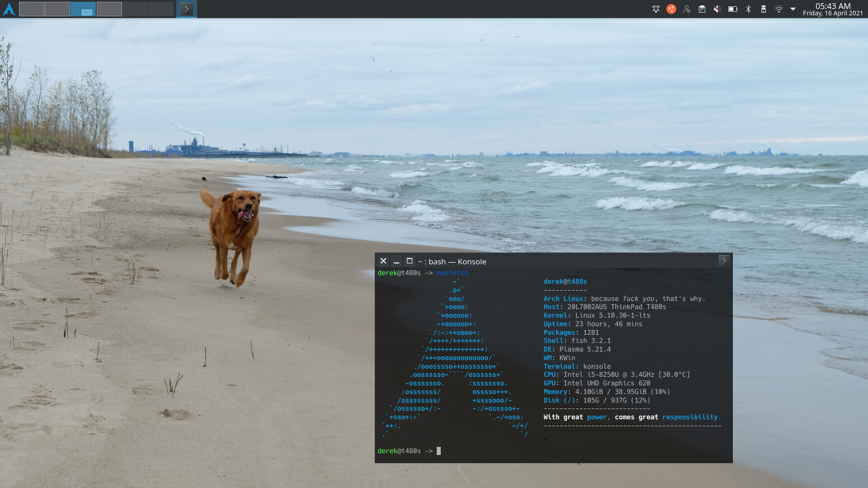Open the Wi-Fi networks icon
The height and width of the screenshot is (488, 868).
pyautogui.click(x=779, y=9)
